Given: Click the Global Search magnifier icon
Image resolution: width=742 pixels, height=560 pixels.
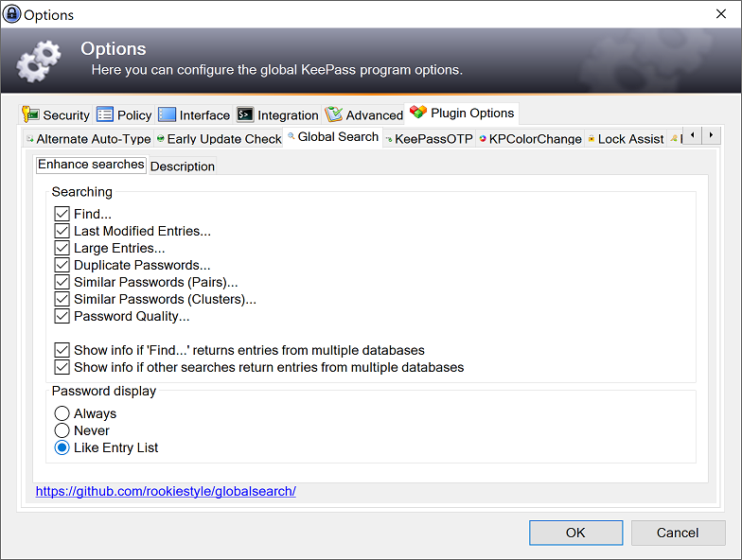Looking at the screenshot, I should (x=291, y=136).
